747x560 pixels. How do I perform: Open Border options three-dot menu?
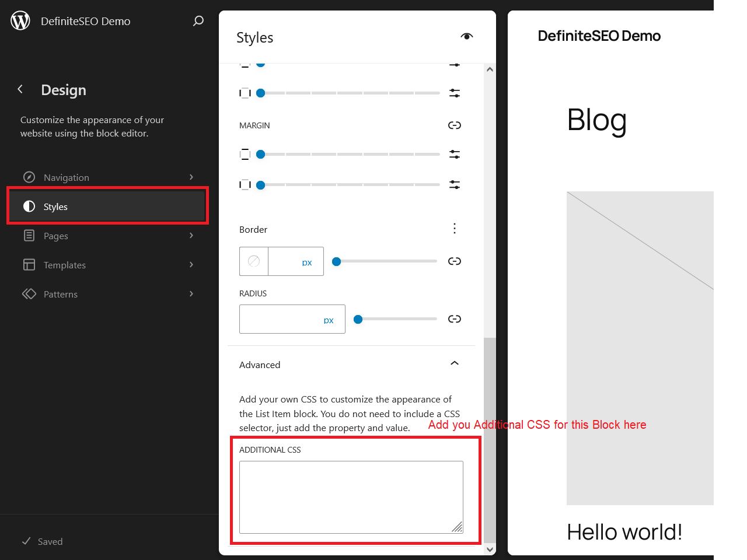point(455,229)
